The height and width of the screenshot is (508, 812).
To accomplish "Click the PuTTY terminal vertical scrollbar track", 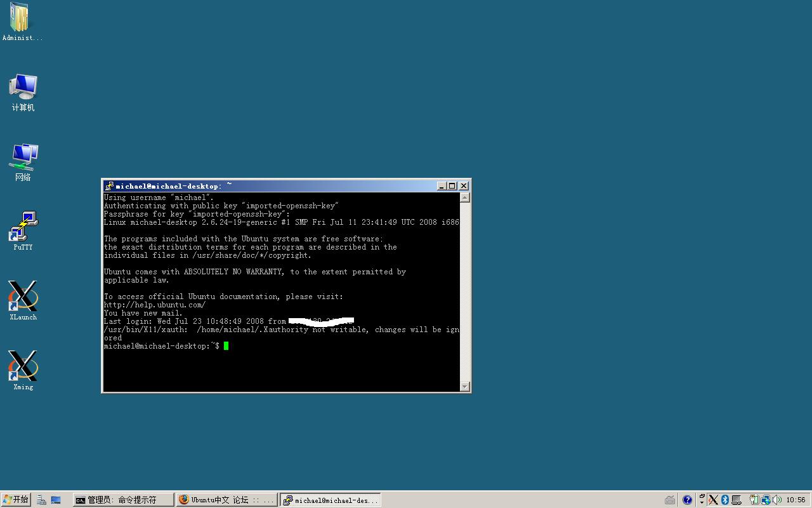I will click(464, 292).
